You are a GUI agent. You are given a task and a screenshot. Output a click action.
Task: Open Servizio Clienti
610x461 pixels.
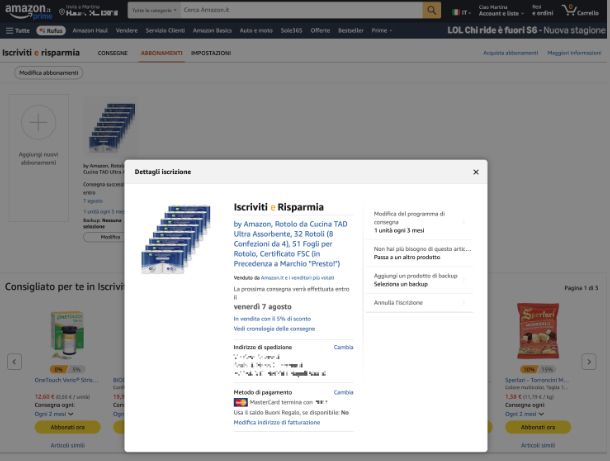coord(165,30)
